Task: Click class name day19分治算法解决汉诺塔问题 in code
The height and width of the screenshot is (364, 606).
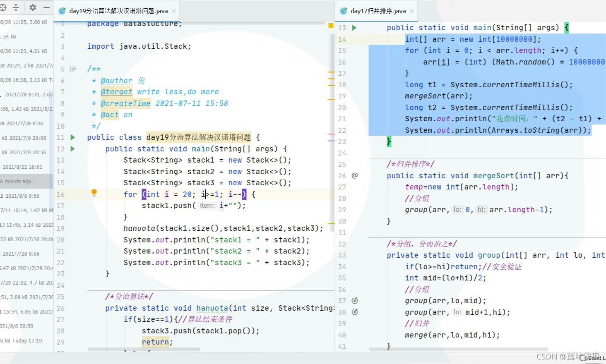Action: tap(199, 137)
